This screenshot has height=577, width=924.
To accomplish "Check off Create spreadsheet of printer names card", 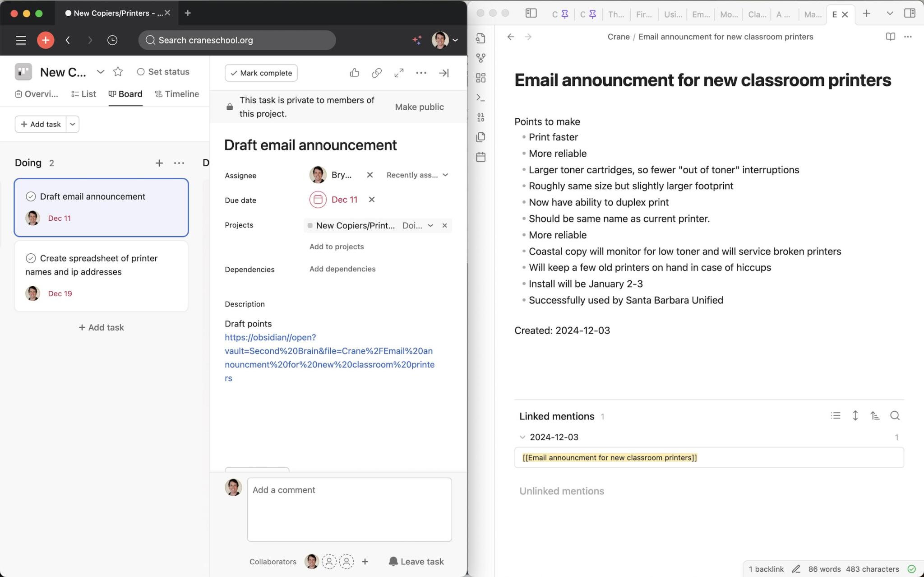I will tap(31, 258).
